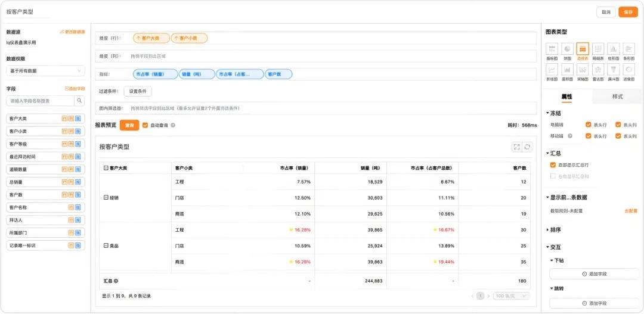Choose the 雷达图 radar chart icon
This screenshot has width=644, height=314.
(x=597, y=69)
